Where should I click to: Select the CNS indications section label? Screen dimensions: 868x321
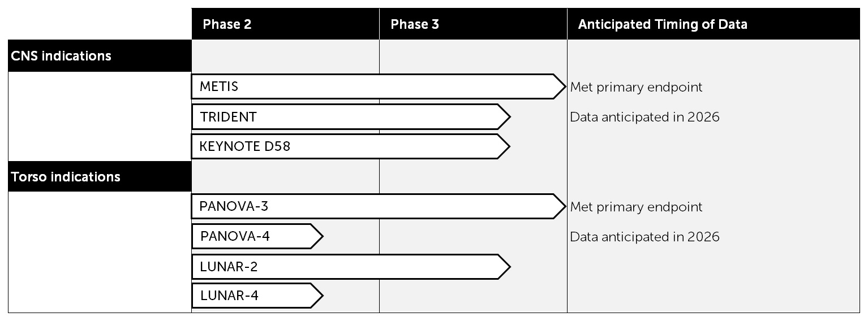pos(61,56)
